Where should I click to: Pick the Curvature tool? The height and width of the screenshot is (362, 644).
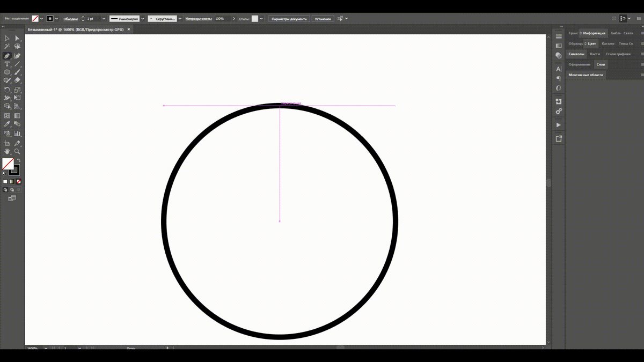(x=17, y=56)
